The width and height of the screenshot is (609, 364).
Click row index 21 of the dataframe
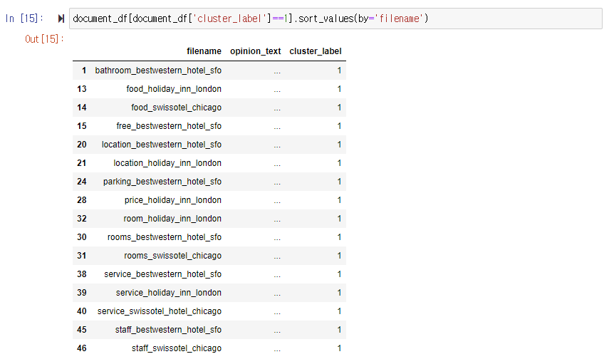click(x=82, y=163)
